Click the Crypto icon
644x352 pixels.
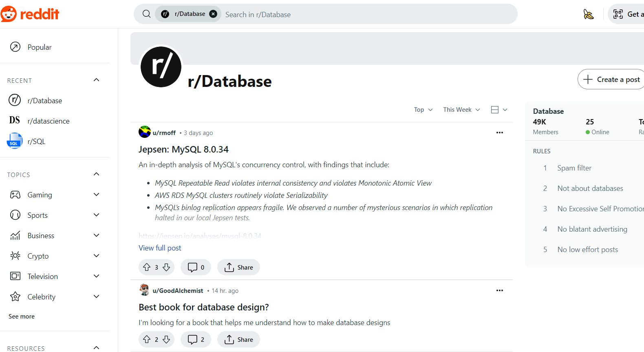point(15,256)
